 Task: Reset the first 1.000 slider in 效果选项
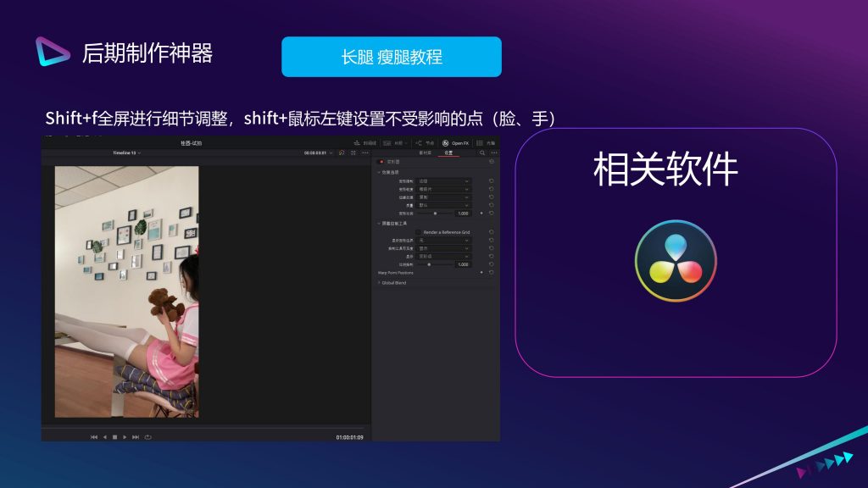(492, 213)
